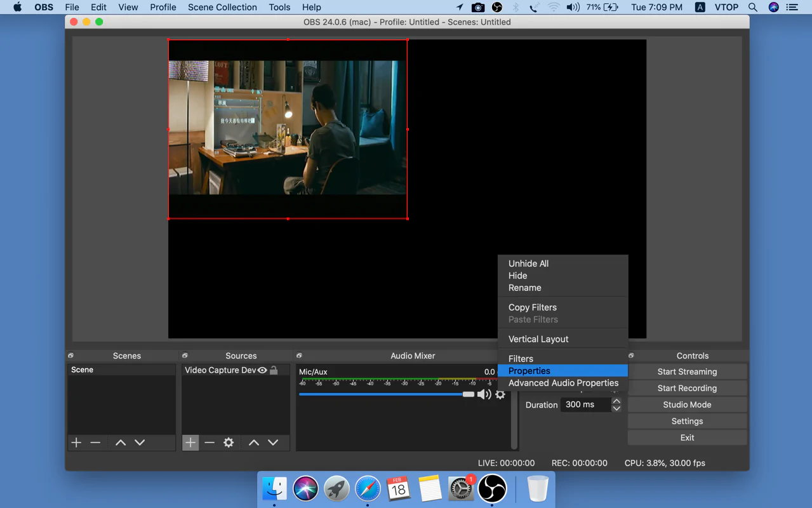Open Filters from the context menu
Viewport: 812px width, 508px height.
pos(521,359)
